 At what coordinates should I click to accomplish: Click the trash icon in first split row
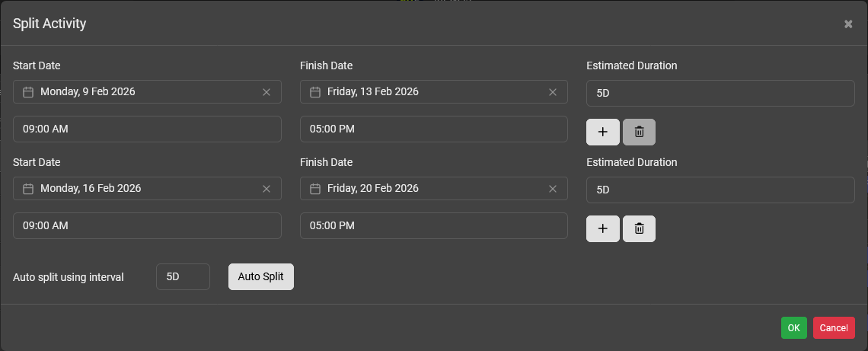pos(639,132)
